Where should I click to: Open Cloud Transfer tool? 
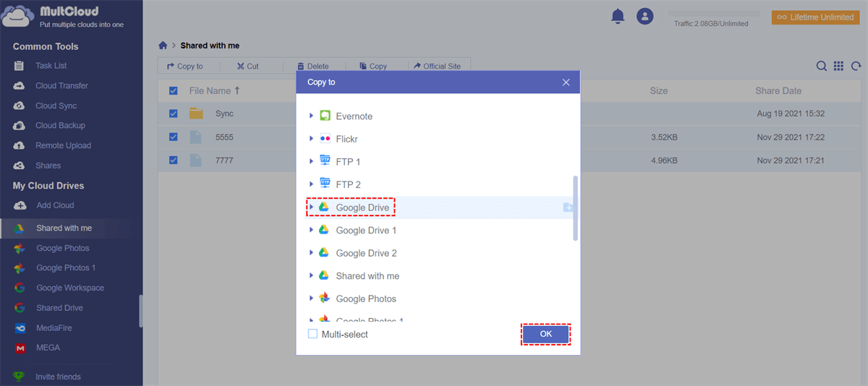click(61, 85)
